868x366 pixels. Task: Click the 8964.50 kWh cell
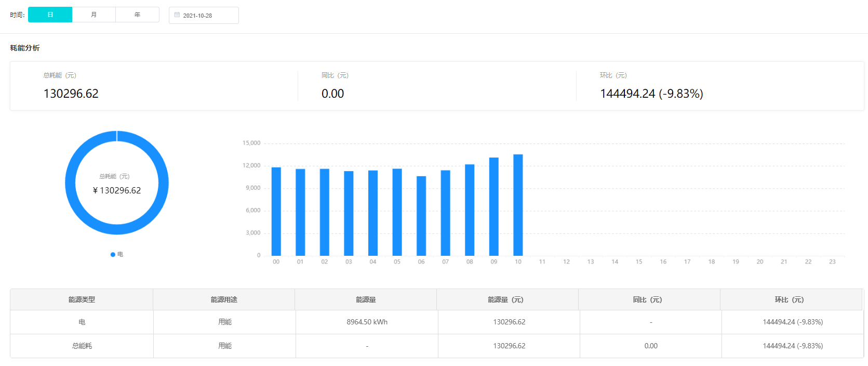(x=367, y=322)
